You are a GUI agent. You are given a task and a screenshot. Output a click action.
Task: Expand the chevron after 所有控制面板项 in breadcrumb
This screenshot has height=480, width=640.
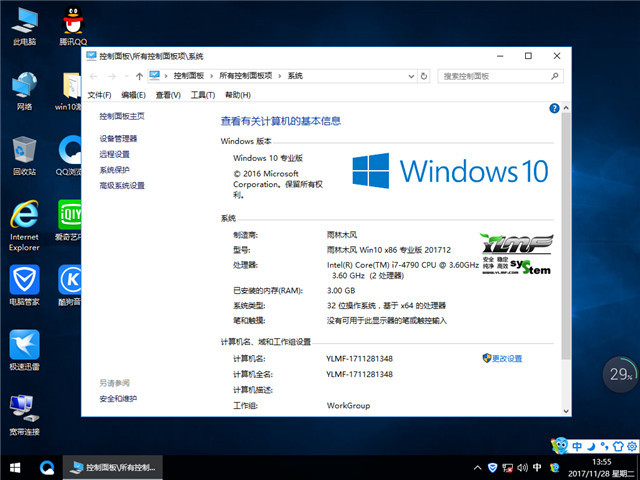pos(280,76)
